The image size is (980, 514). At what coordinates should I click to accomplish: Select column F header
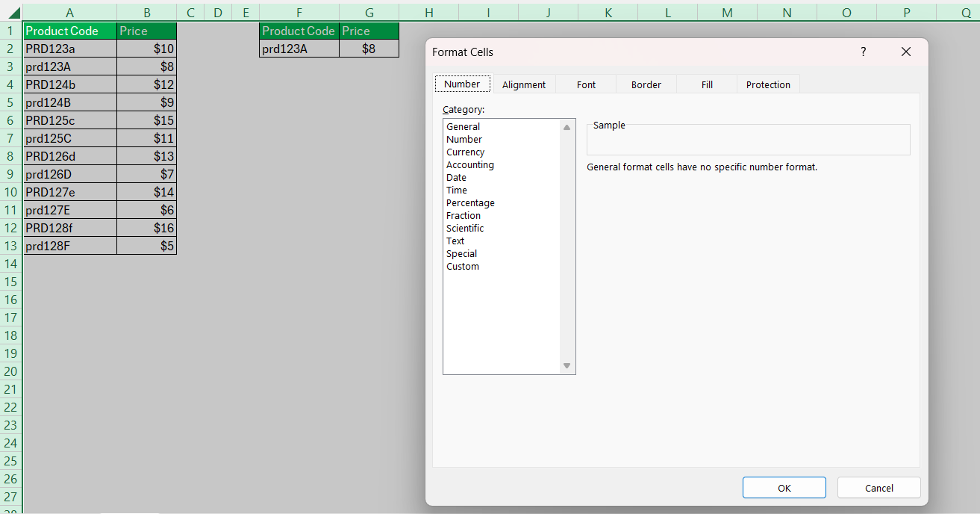[x=299, y=13]
